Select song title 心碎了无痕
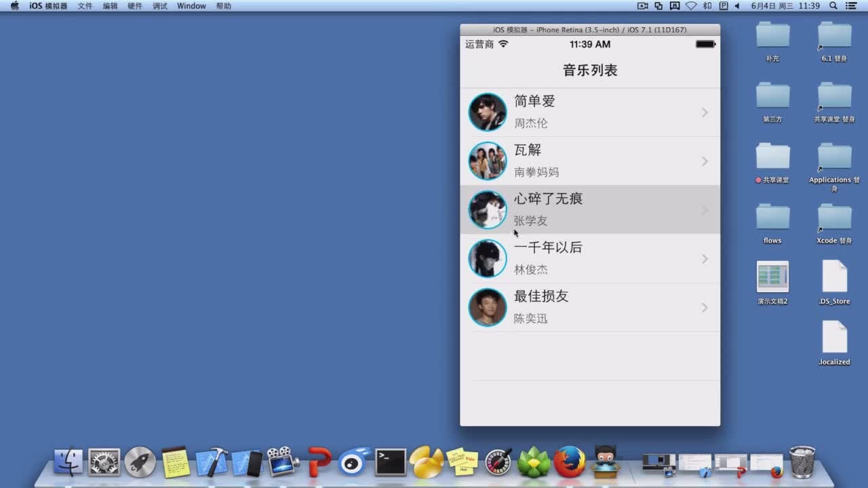 [548, 199]
